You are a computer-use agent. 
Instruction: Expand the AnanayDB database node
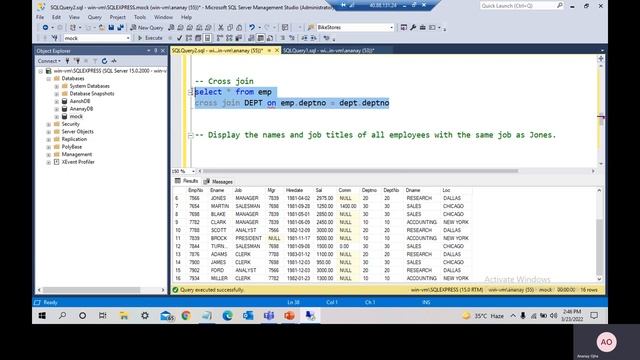click(57, 109)
